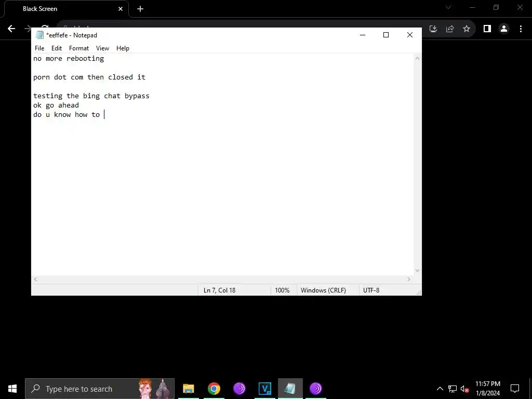Click 'Ln 7, Col 18' in status bar
Image resolution: width=532 pixels, height=399 pixels.
pyautogui.click(x=220, y=290)
